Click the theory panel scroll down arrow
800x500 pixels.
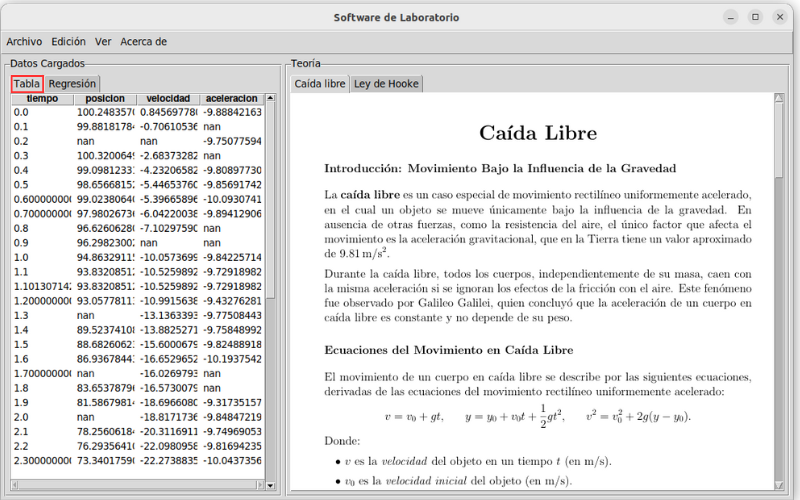(779, 485)
